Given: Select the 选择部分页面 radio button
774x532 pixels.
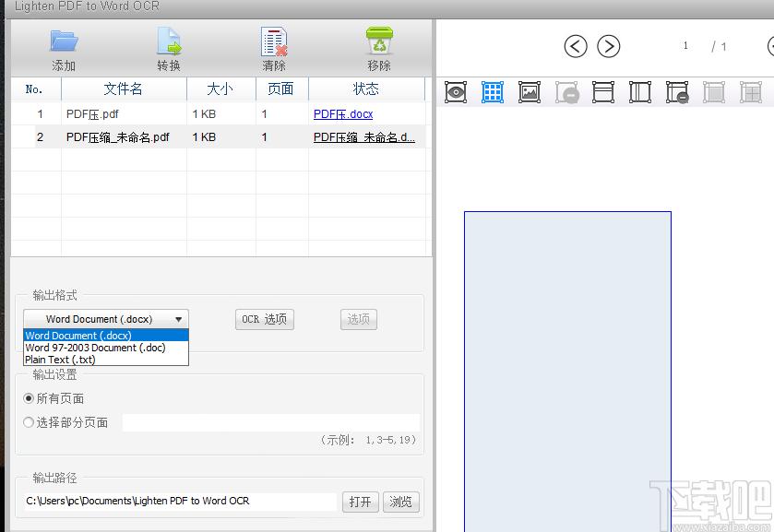Looking at the screenshot, I should pyautogui.click(x=29, y=422).
